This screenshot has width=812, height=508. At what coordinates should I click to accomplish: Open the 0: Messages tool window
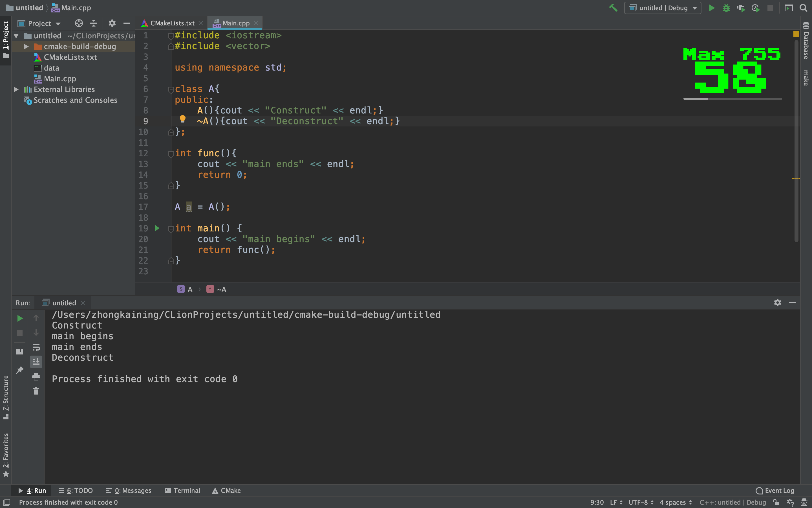click(x=129, y=490)
